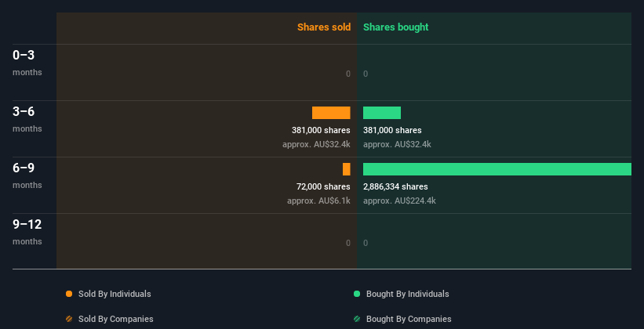Click the green 3–6 months bought bar
Screen dimensions: 644x329
pyautogui.click(x=382, y=113)
